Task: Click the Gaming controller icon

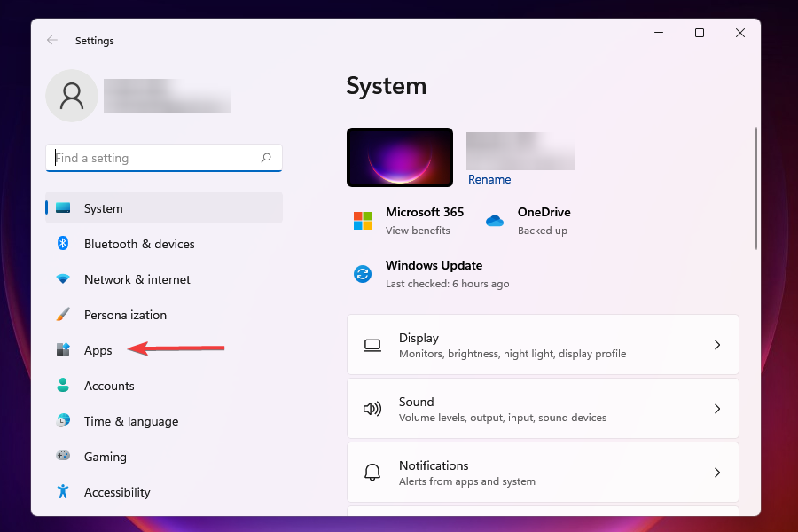Action: [63, 456]
